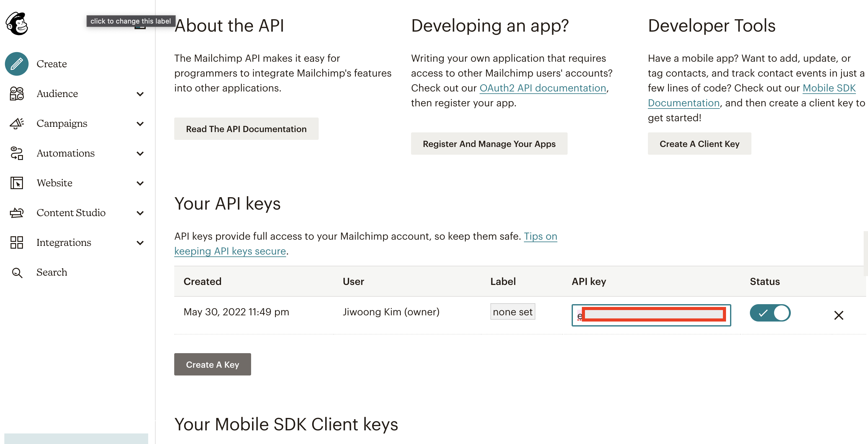Follow the OAuth2 API documentation link
The width and height of the screenshot is (868, 444).
[542, 88]
